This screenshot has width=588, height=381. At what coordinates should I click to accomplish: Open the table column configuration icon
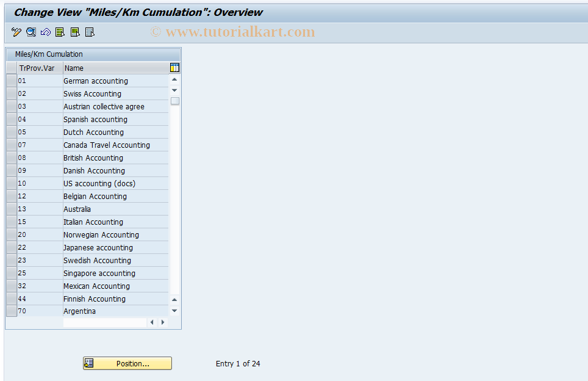click(x=174, y=68)
